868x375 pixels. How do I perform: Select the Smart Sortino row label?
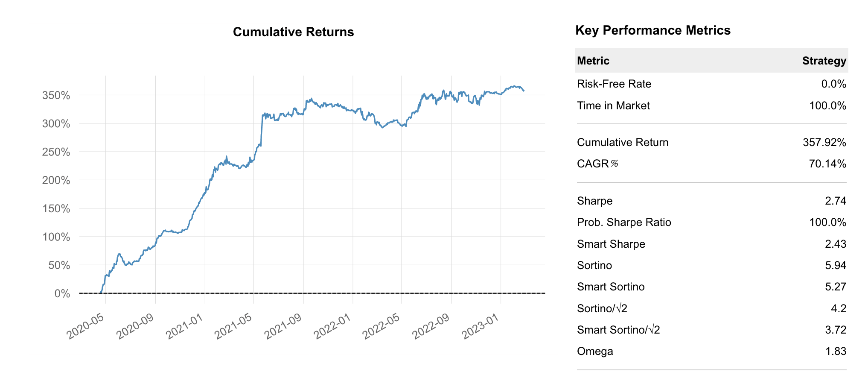[x=610, y=287]
